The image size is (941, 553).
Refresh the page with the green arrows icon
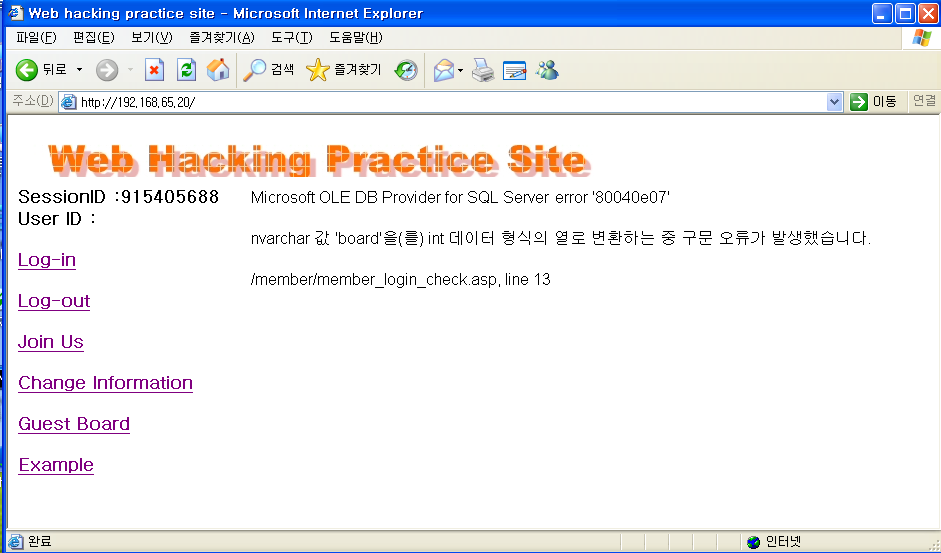(x=187, y=70)
